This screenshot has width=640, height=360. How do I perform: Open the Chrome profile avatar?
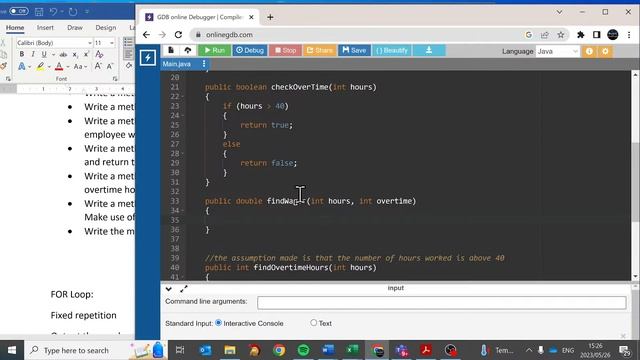point(613,35)
